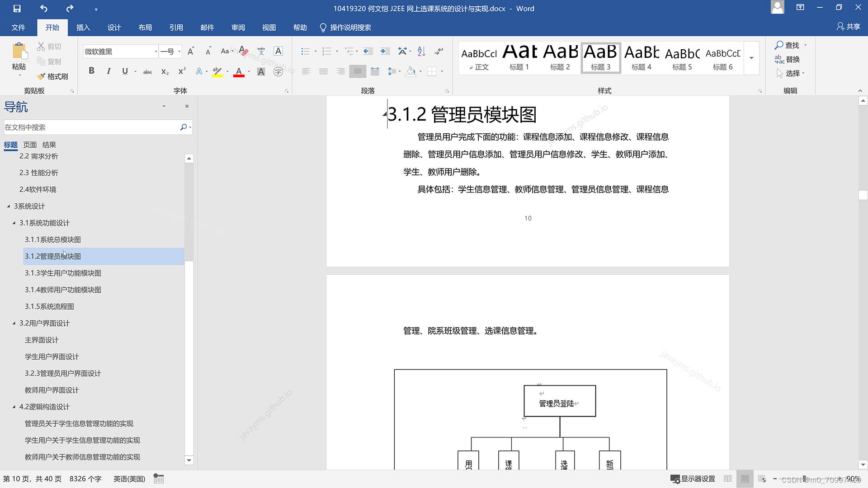Click the Undo arrow in title bar
Viewport: 868px width, 488px height.
click(x=43, y=8)
